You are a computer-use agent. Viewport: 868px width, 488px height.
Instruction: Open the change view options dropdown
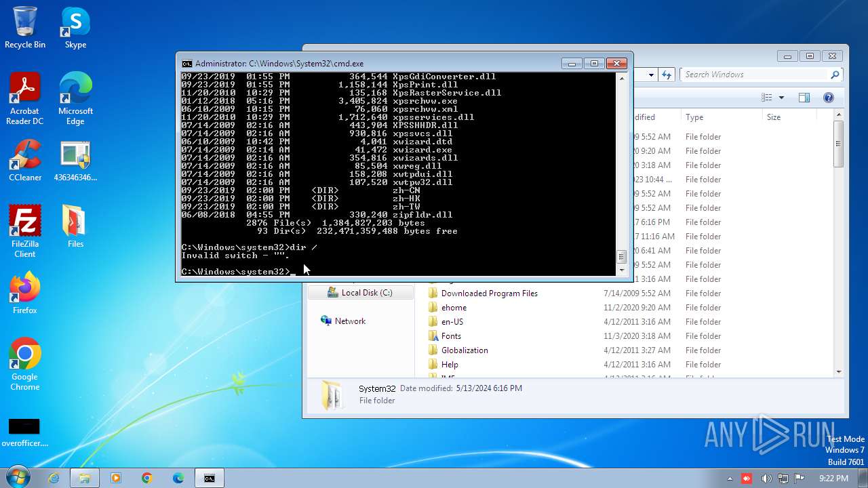(781, 98)
